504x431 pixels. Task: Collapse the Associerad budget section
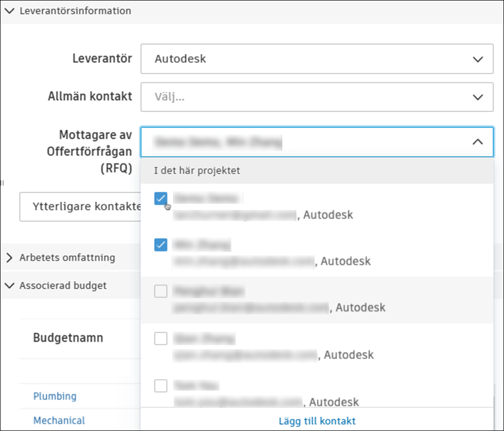click(9, 286)
